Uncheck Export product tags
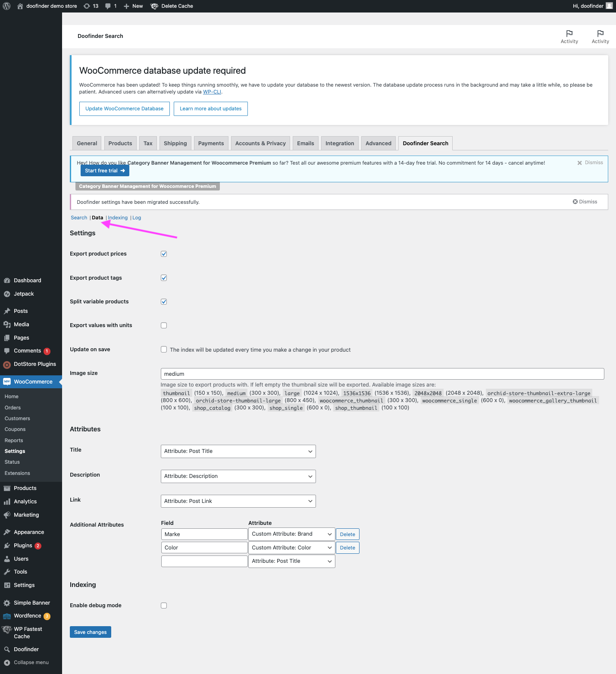616x674 pixels. coord(164,278)
